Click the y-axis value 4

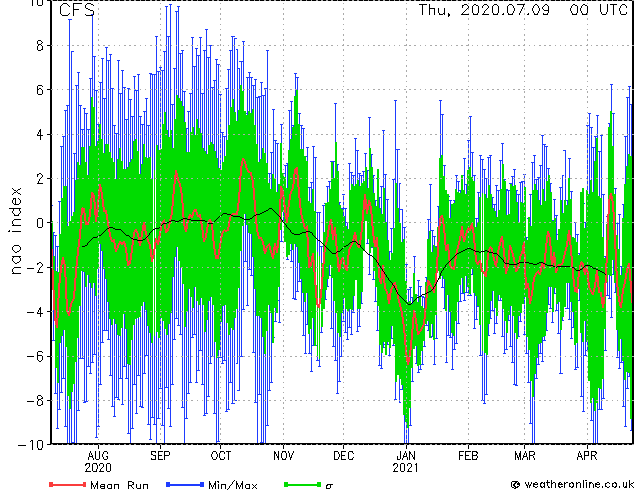pos(40,134)
